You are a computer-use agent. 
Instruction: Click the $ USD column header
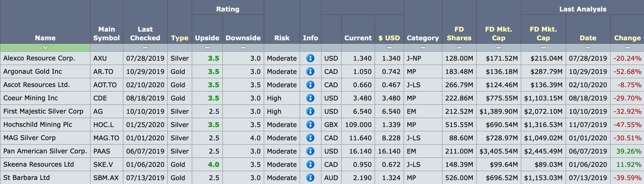coord(389,38)
